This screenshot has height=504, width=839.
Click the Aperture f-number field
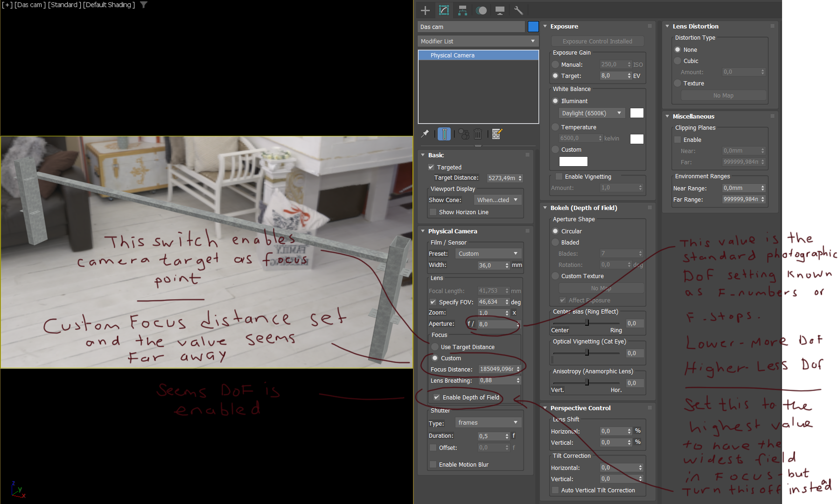[496, 324]
